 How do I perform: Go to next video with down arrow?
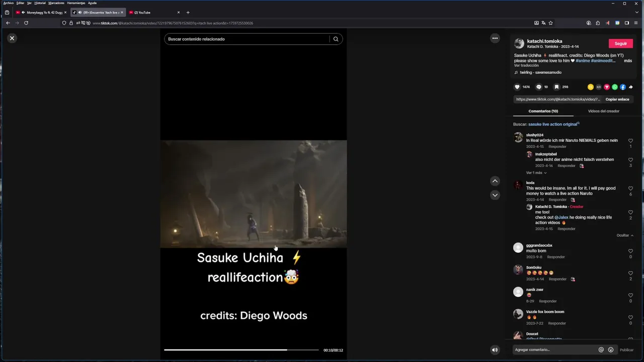point(495,195)
